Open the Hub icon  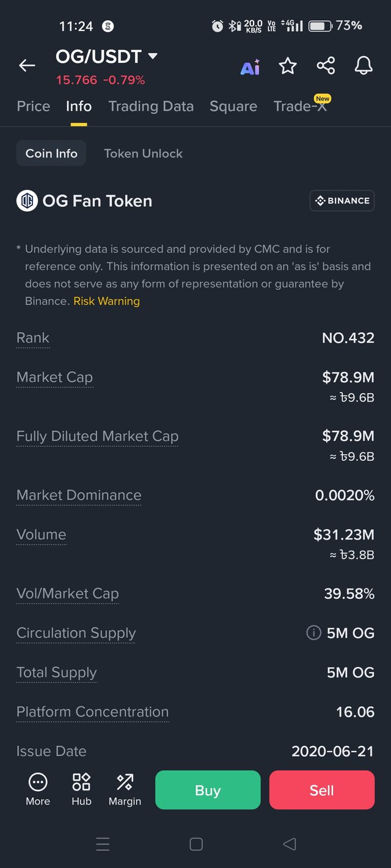(x=81, y=789)
